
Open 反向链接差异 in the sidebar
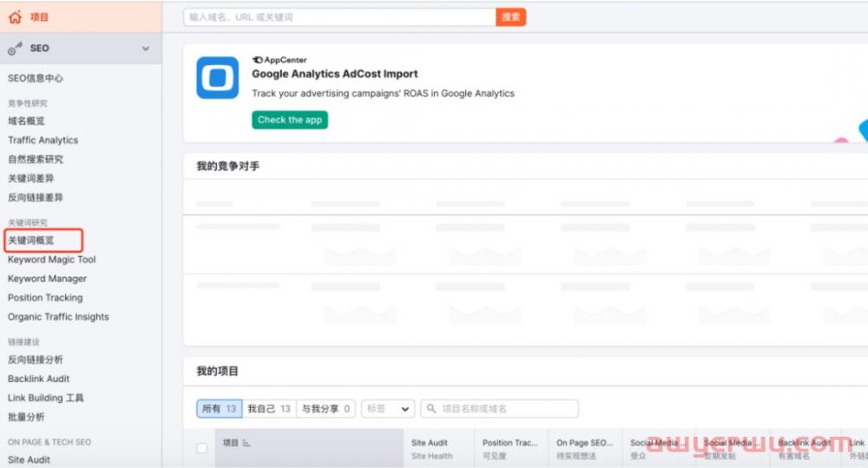36,197
